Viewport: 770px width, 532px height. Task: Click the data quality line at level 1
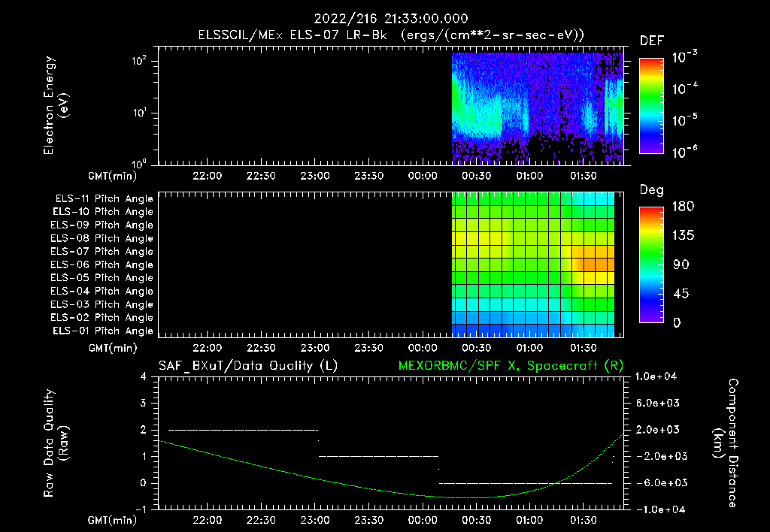378,456
